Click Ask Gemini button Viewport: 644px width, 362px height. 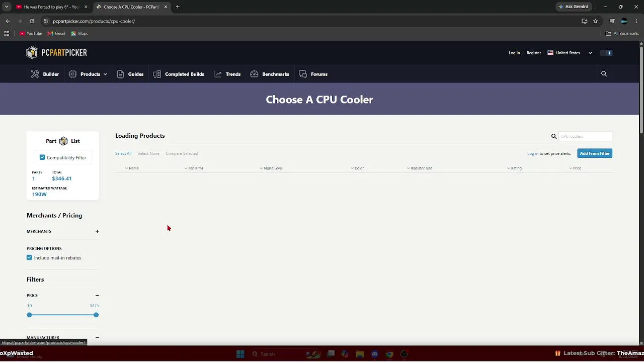[573, 7]
